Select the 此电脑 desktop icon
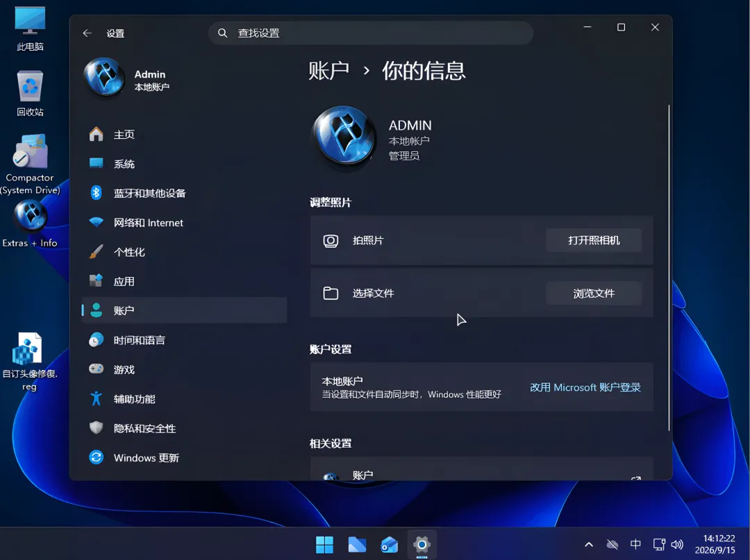Screen dimensions: 750x560 tap(30, 28)
